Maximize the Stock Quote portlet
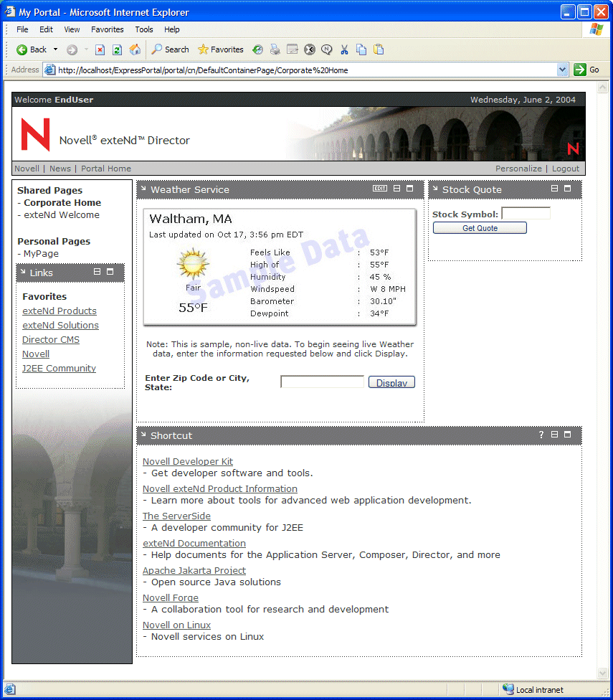Screen dimensions: 613x700 (x=568, y=189)
